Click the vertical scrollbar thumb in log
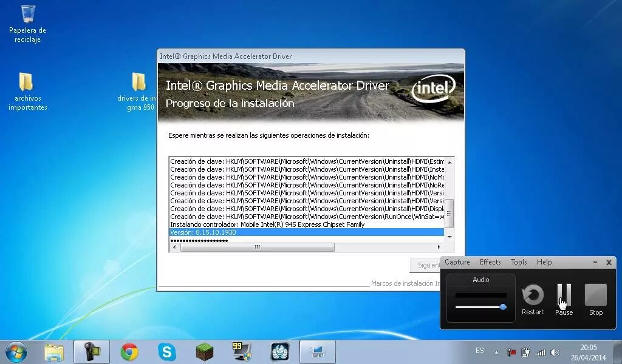 (449, 214)
